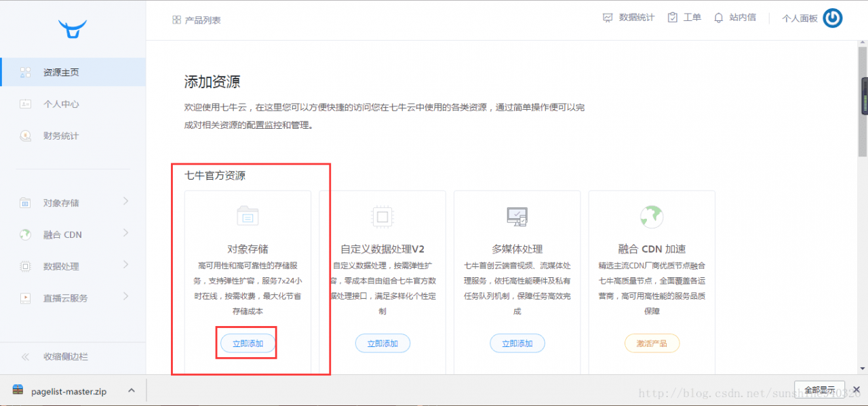
Task: Click the 多媒体处理 card title
Action: (517, 249)
